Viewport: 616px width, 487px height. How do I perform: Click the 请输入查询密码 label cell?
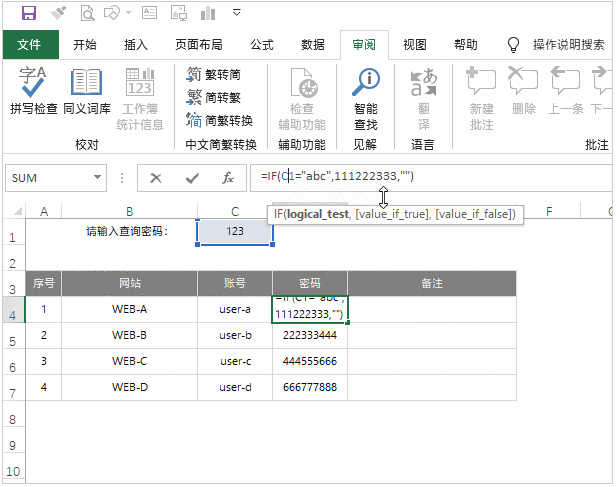[130, 232]
